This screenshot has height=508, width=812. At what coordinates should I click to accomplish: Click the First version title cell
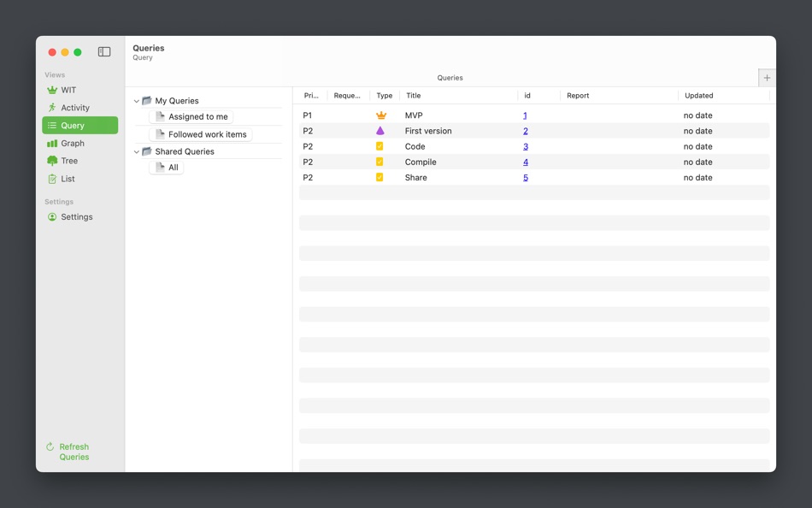click(428, 131)
